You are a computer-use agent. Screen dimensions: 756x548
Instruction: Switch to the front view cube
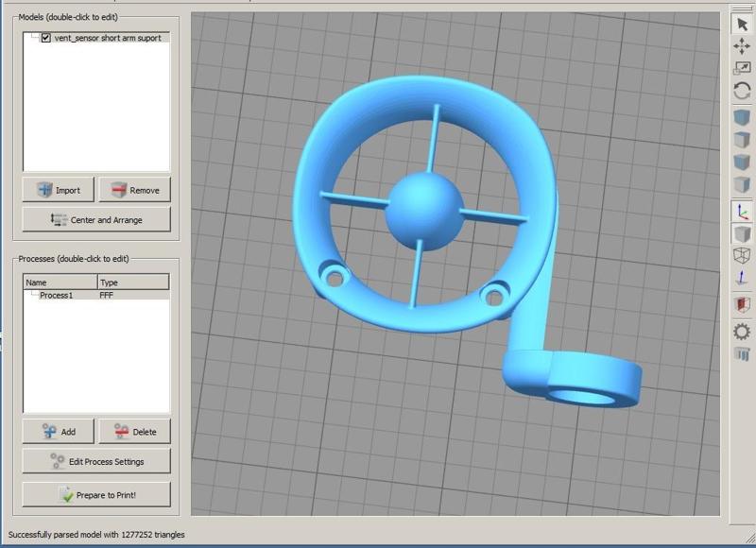pos(742,162)
